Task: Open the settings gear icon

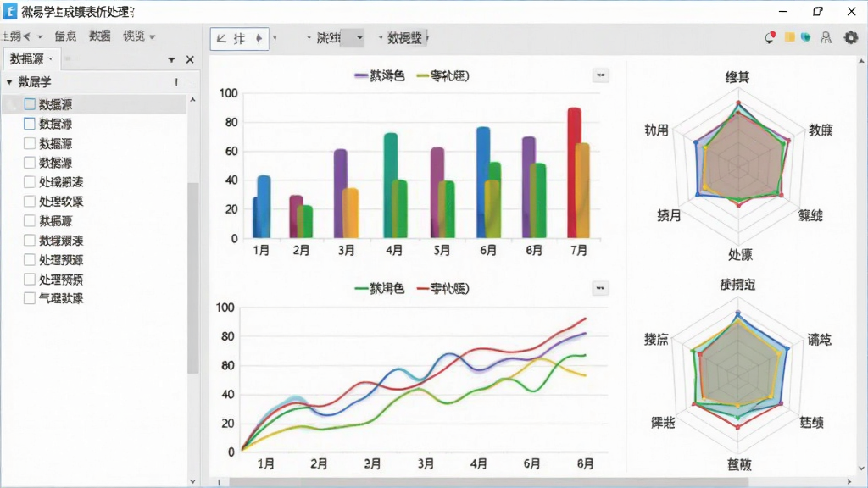Action: click(851, 37)
